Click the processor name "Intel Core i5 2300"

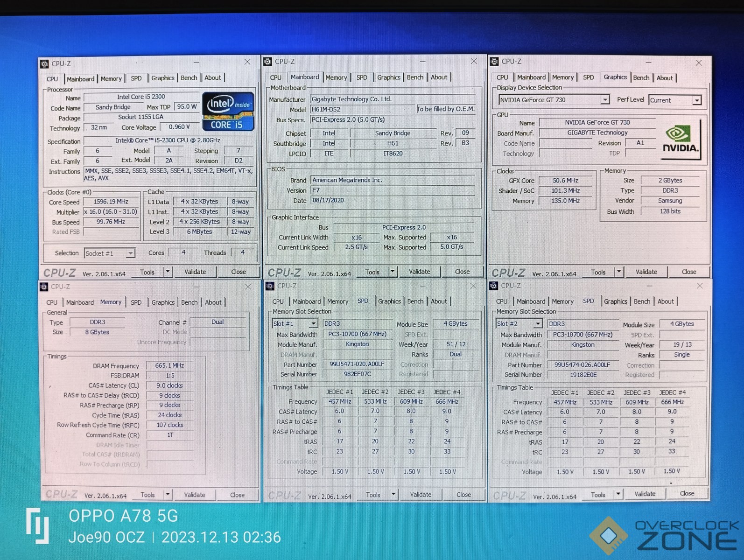[141, 97]
